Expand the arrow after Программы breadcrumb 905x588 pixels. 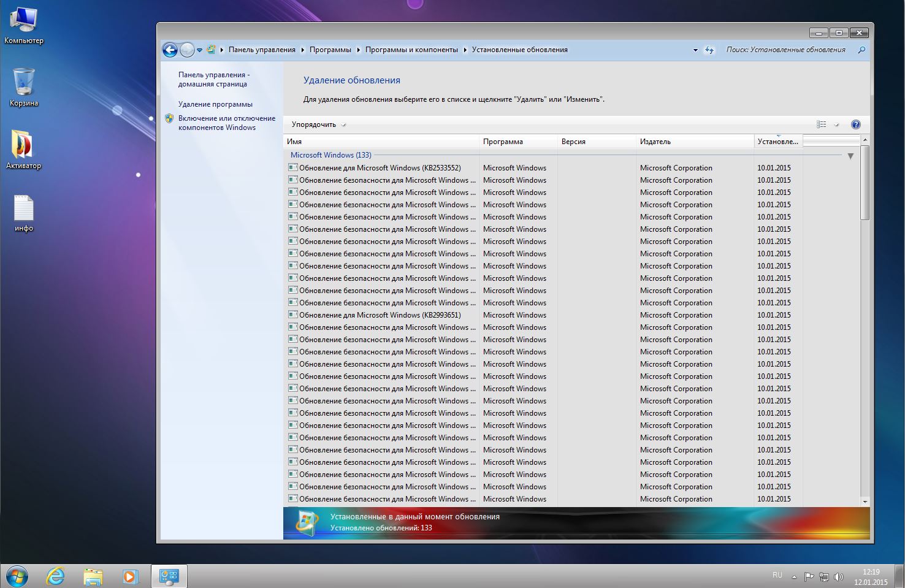(359, 50)
